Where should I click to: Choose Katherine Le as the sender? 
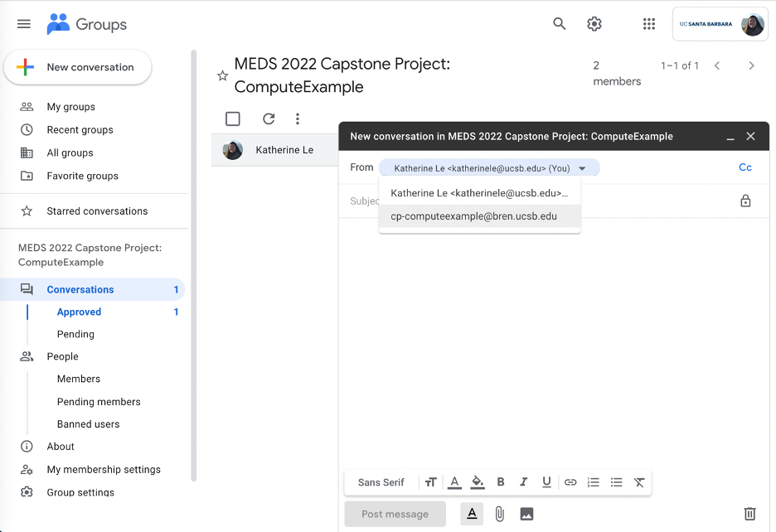pyautogui.click(x=479, y=193)
